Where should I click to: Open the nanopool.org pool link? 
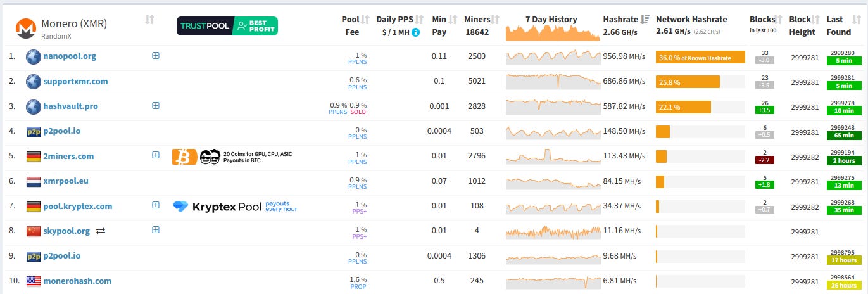70,56
